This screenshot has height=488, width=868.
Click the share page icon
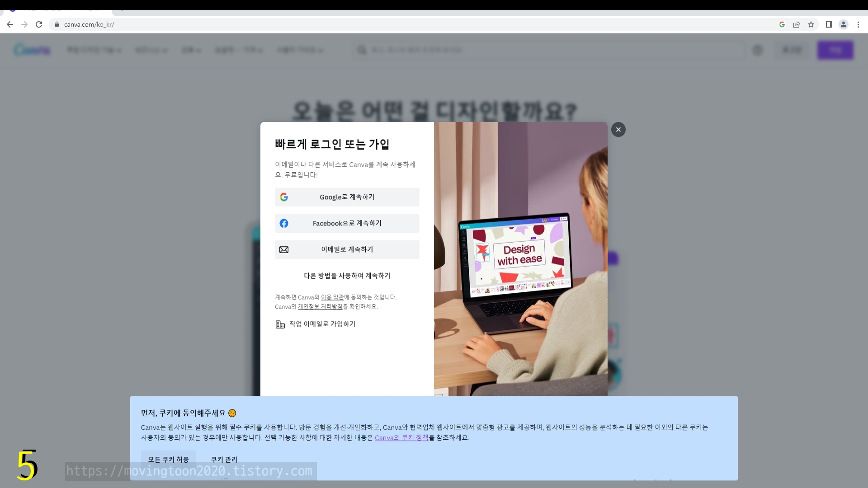coord(797,24)
